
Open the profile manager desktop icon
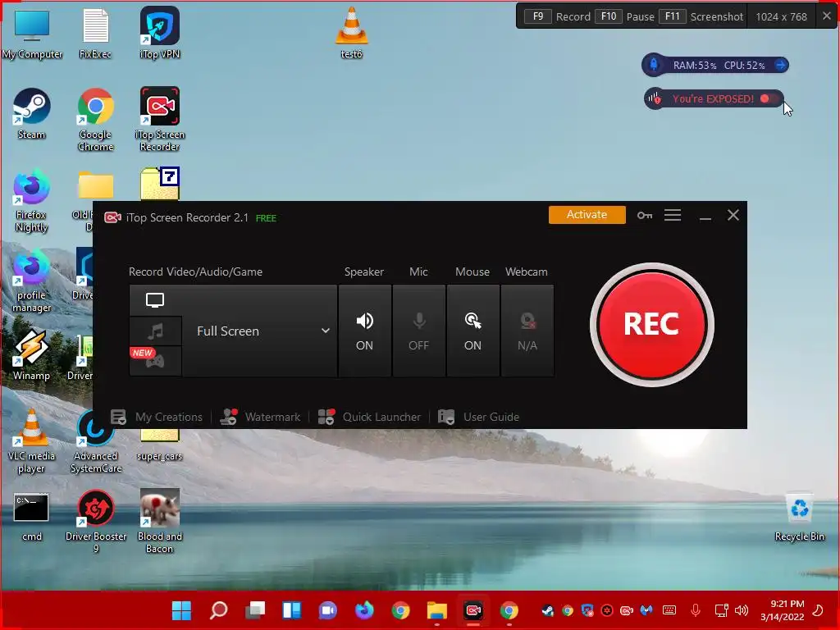tap(32, 281)
